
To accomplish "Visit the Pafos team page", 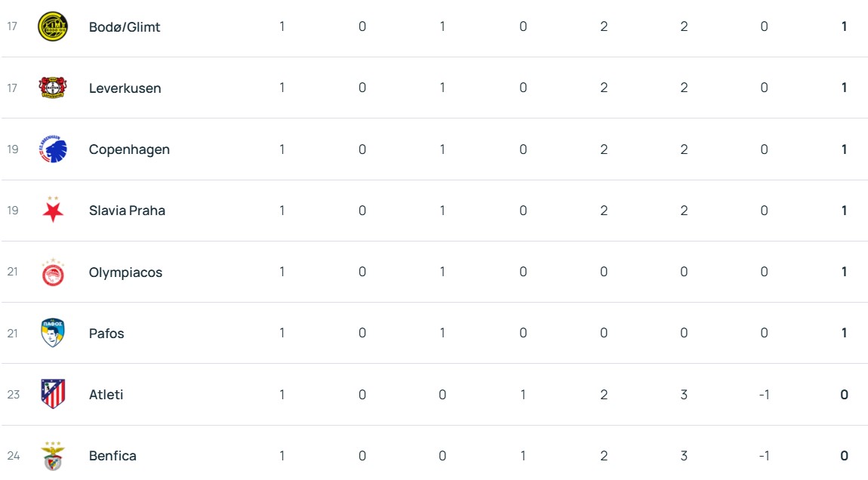I will point(106,334).
